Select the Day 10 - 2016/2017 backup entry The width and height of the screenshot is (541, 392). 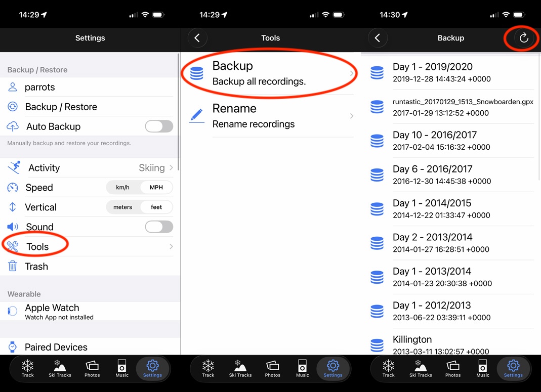(435, 141)
